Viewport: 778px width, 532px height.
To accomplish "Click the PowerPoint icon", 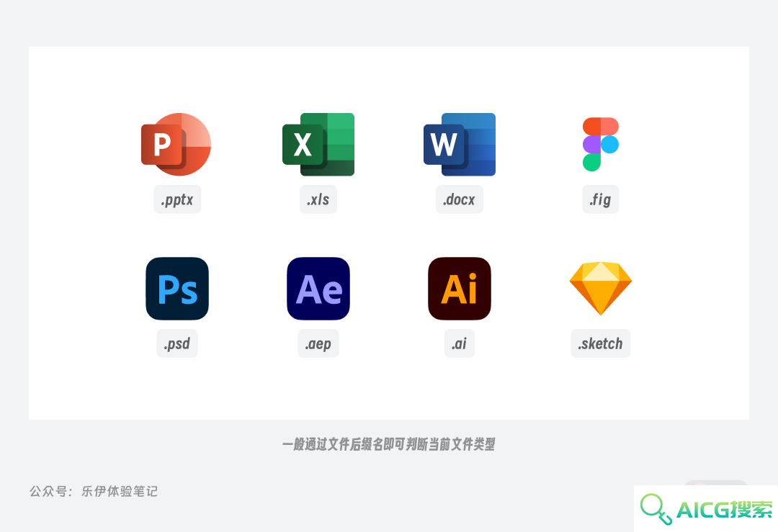I will point(176,144).
